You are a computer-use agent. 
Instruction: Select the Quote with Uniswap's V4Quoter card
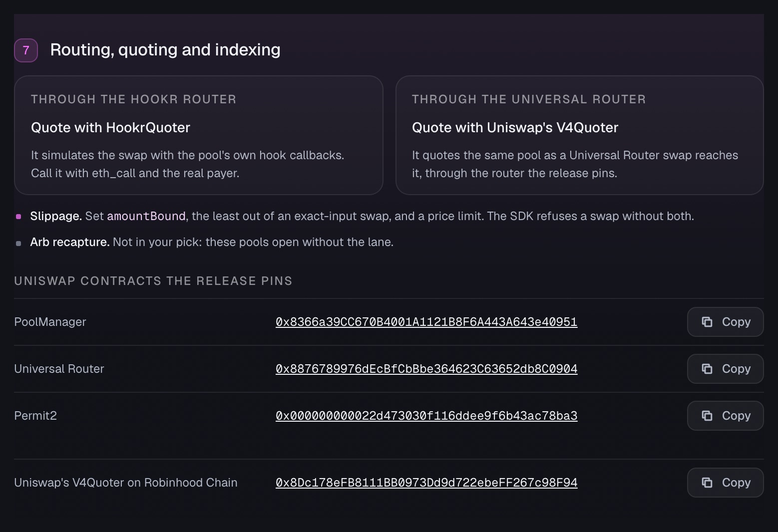[x=580, y=135]
